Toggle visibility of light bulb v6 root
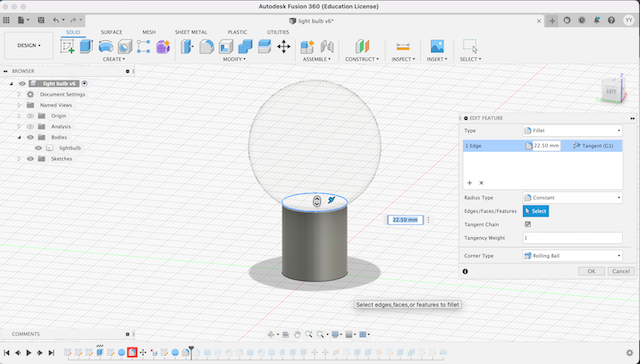 point(22,84)
